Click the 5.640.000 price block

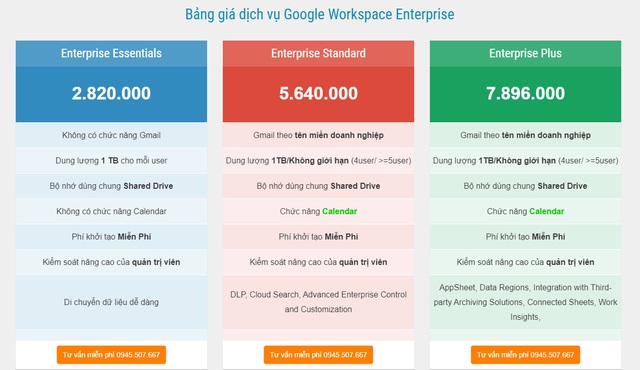click(x=318, y=94)
